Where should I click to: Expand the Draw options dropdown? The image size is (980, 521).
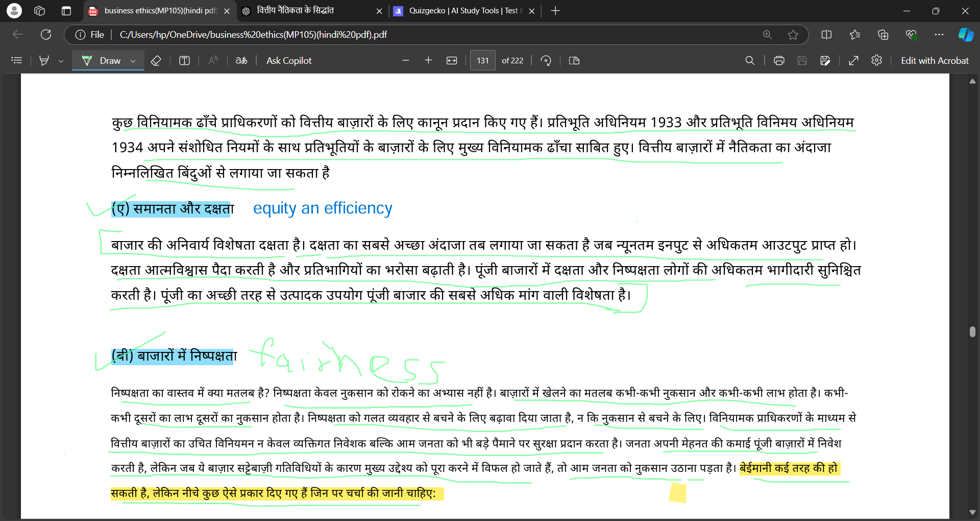click(133, 61)
